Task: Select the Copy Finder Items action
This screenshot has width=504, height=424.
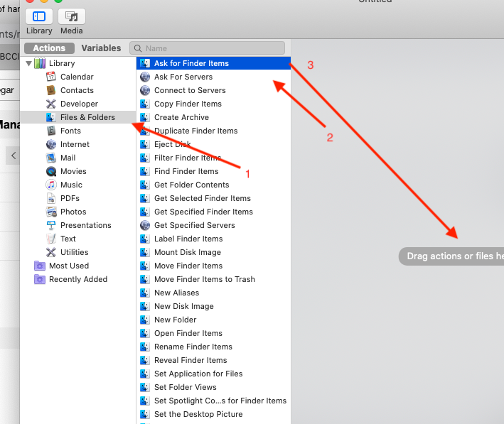Action: click(x=188, y=104)
